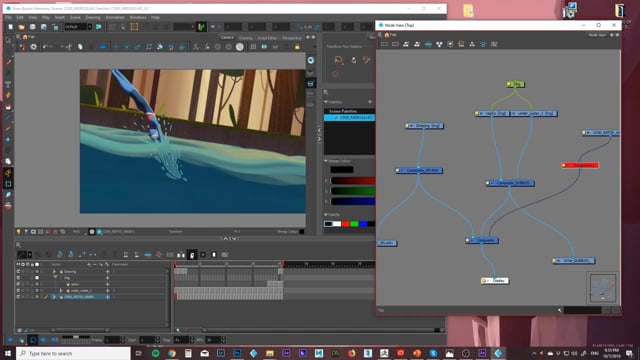Click the plus icon to add a palette
Viewport: 640px width, 360px height.
[370, 102]
